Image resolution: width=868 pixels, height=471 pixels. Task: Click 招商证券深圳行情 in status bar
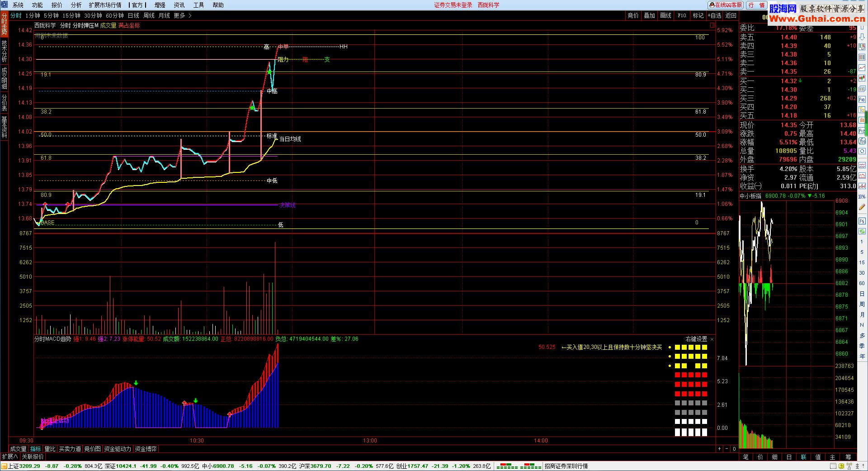click(x=566, y=466)
